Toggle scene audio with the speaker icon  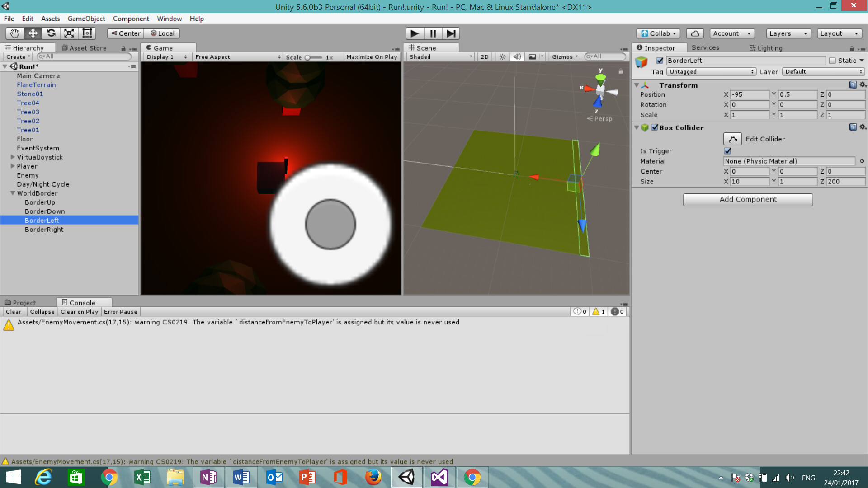click(517, 56)
